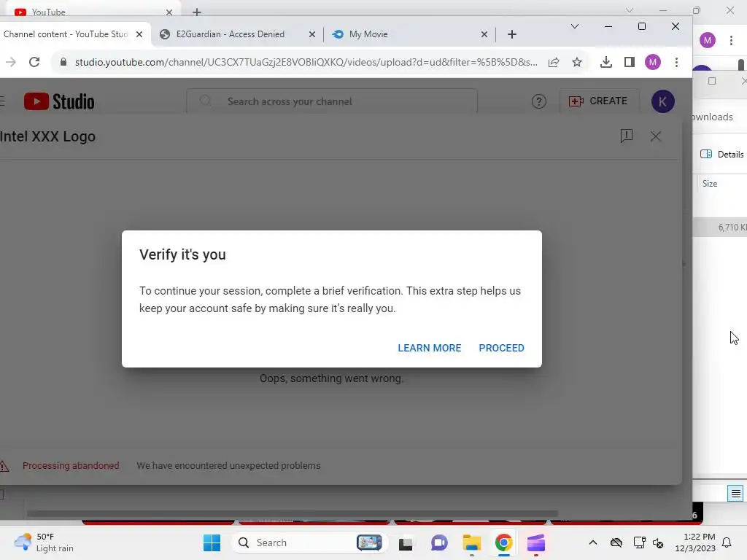This screenshot has width=747, height=560.
Task: Open the K channel account avatar
Action: pos(662,101)
